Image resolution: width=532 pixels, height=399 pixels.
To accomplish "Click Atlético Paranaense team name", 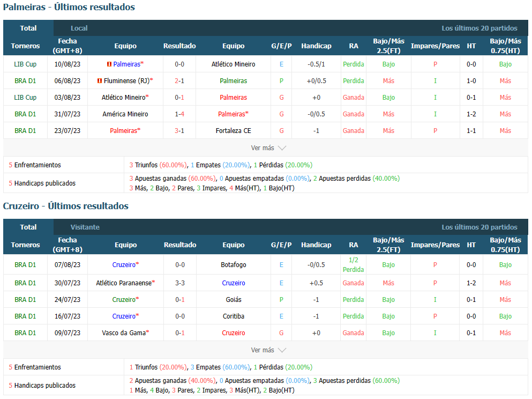I will point(124,283).
